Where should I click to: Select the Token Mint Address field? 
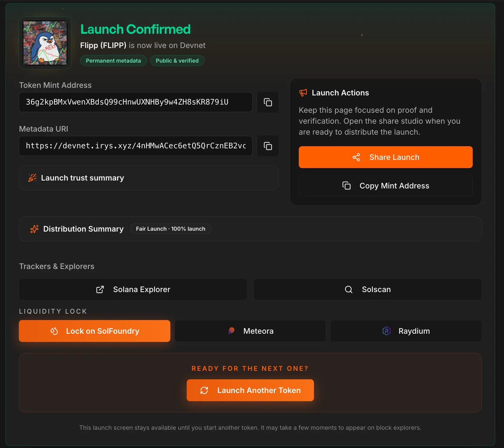(135, 102)
